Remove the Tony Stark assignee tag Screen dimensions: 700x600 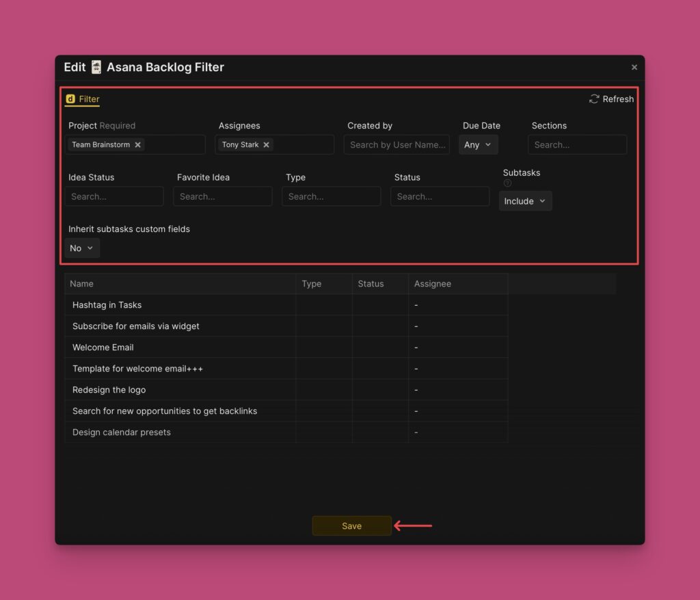266,145
